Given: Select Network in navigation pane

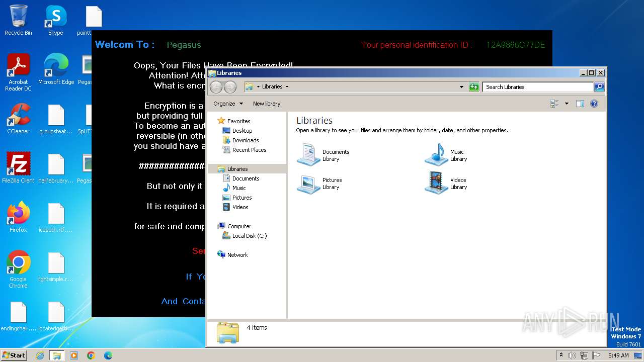Looking at the screenshot, I should click(x=232, y=255).
